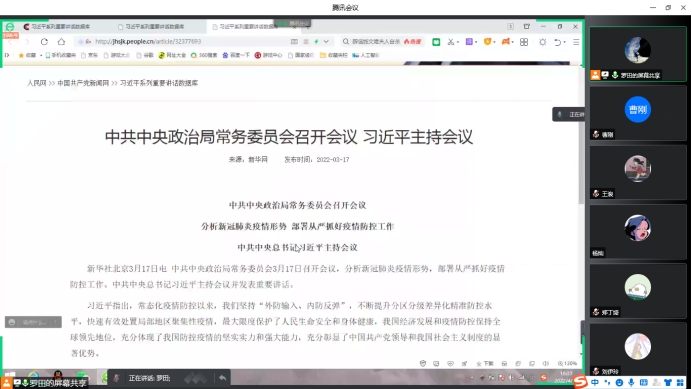Open the four-square extensions grid icon

click(x=524, y=42)
